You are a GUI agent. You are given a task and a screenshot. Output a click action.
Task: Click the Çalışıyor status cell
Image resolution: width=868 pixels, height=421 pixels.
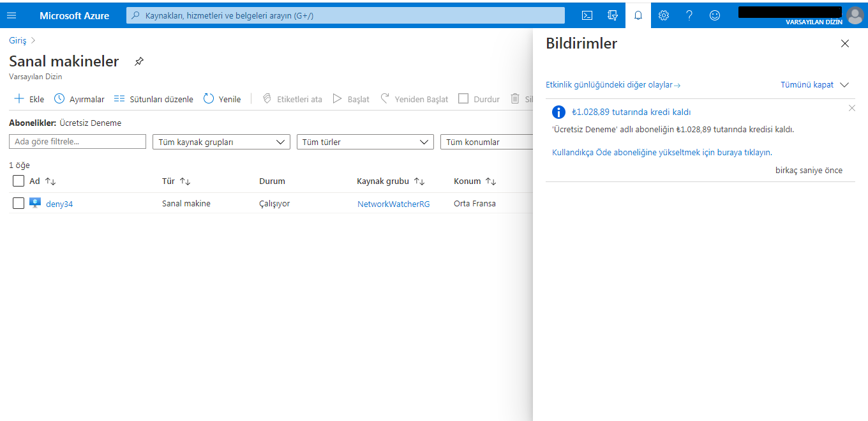tap(274, 204)
